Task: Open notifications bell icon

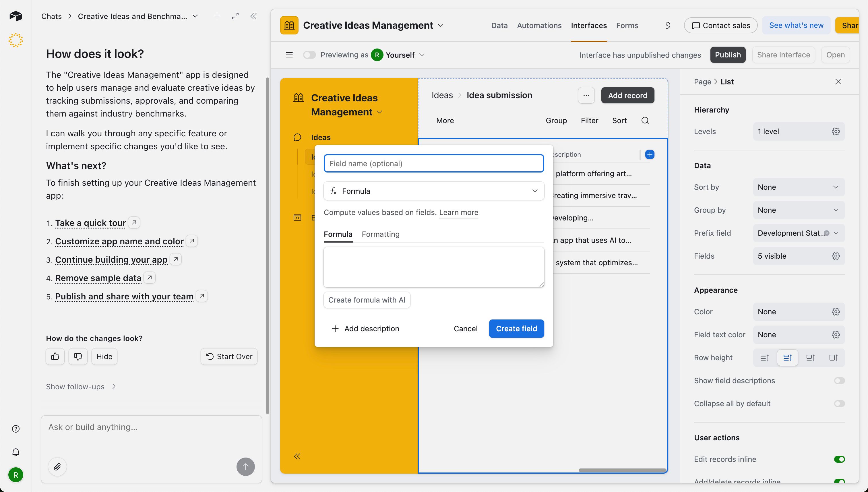Action: point(15,452)
